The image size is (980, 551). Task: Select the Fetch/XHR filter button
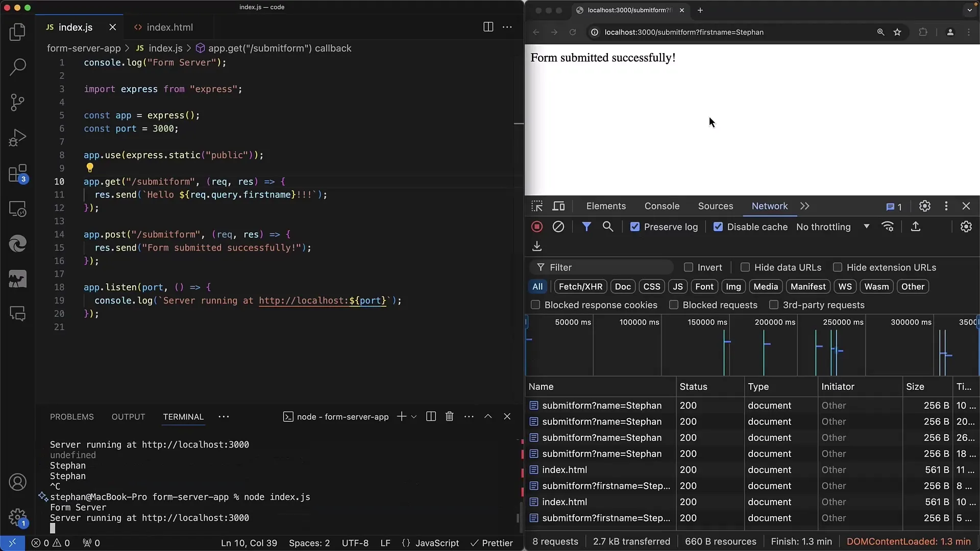click(x=581, y=287)
